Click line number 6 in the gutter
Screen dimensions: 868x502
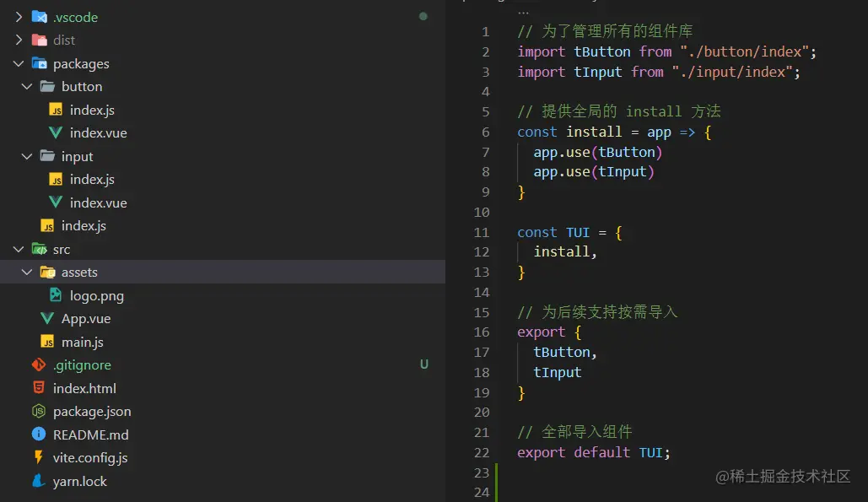(x=486, y=132)
